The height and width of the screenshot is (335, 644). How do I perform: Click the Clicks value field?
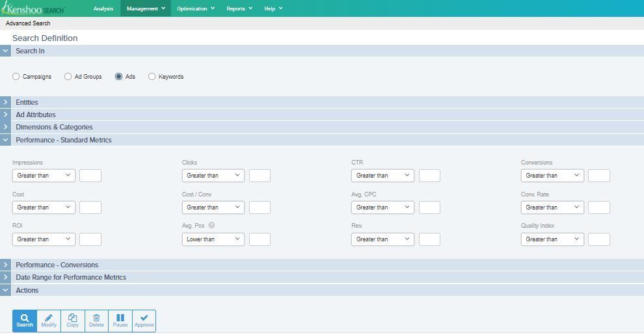coord(260,175)
